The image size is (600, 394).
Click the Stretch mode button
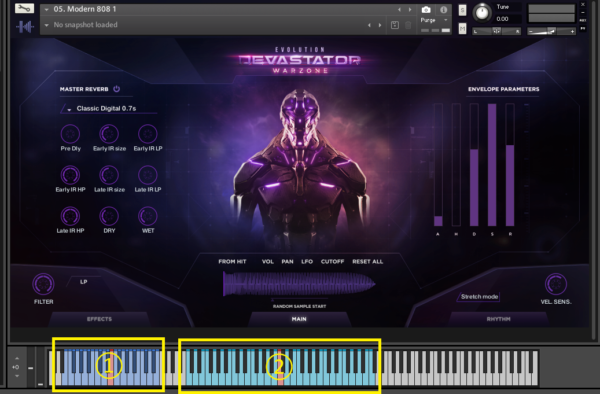[x=479, y=296]
